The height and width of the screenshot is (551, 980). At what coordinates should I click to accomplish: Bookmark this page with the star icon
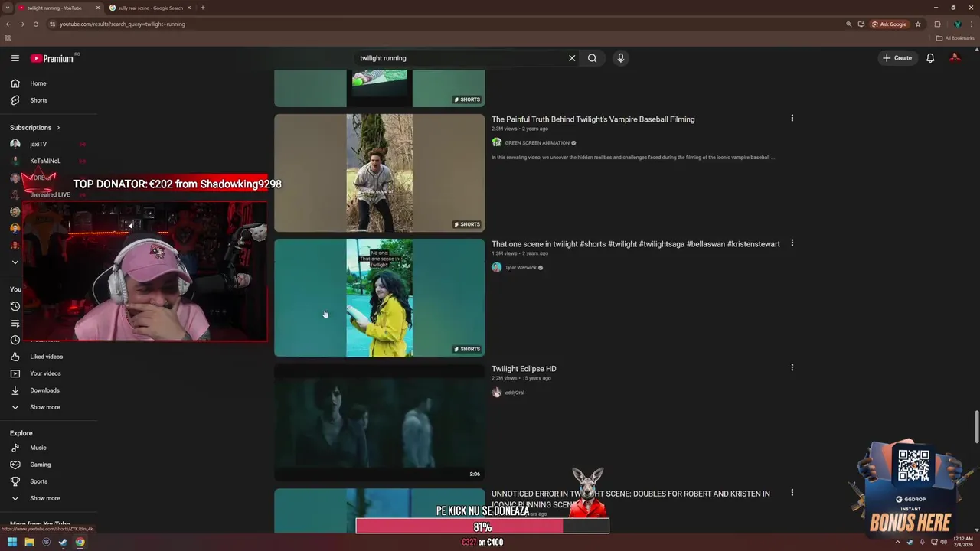[x=918, y=24]
